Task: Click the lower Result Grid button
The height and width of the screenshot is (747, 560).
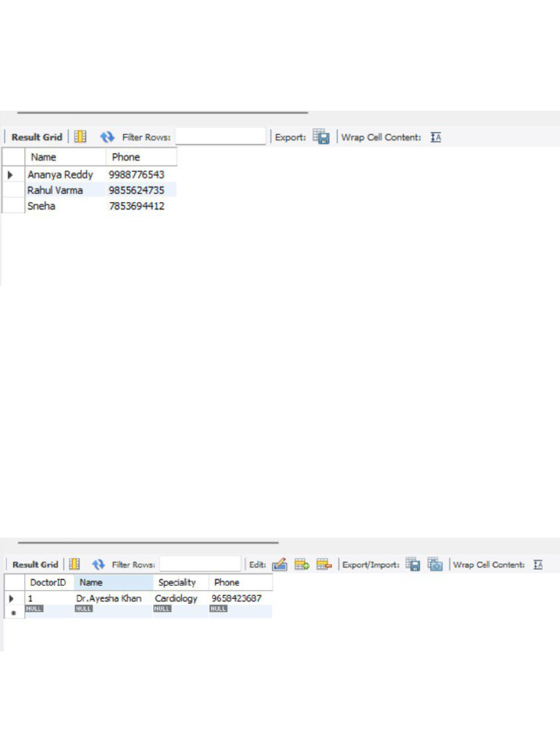Action: (35, 565)
